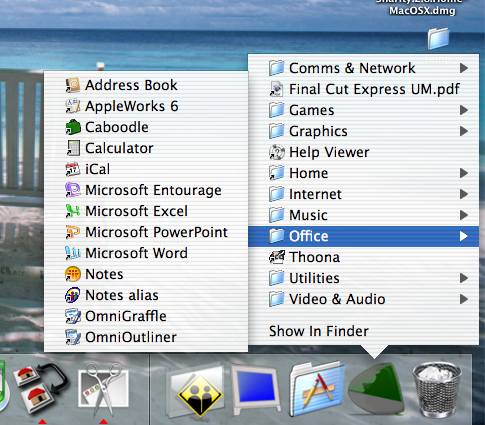485x425 pixels.
Task: Open the Applications folder in the Dock
Action: tap(316, 389)
